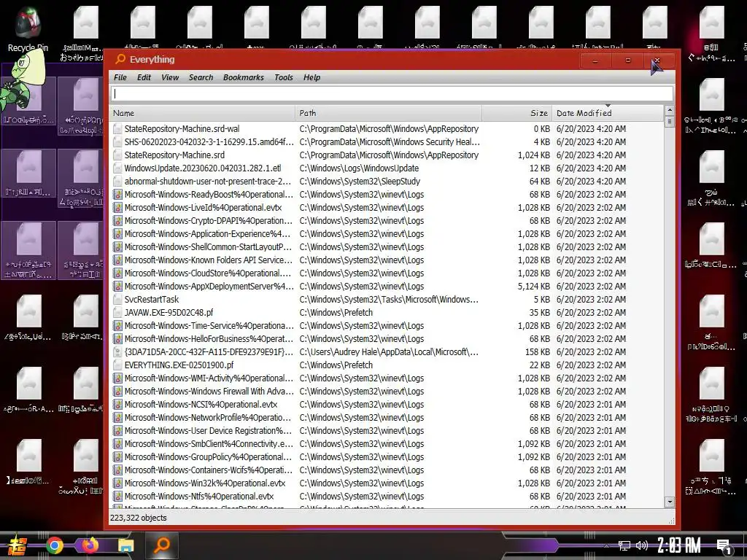This screenshot has width=747, height=560.
Task: Select Microsoft-Windows-GroupPolicy%4Operational row name
Action: [x=208, y=456]
